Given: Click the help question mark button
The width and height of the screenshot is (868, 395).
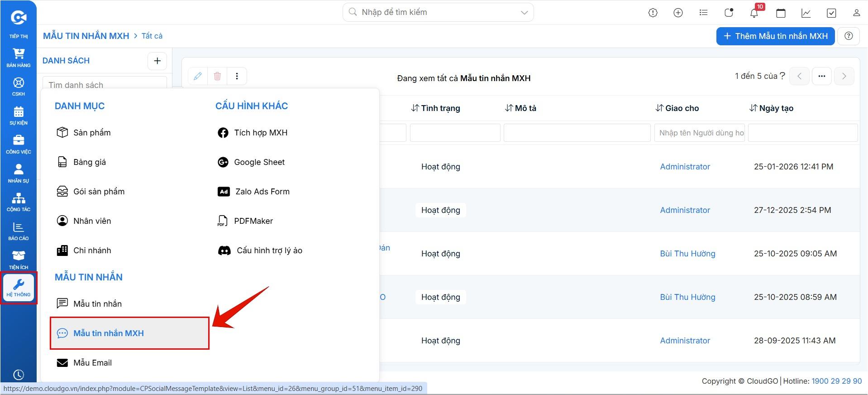Looking at the screenshot, I should tap(849, 36).
